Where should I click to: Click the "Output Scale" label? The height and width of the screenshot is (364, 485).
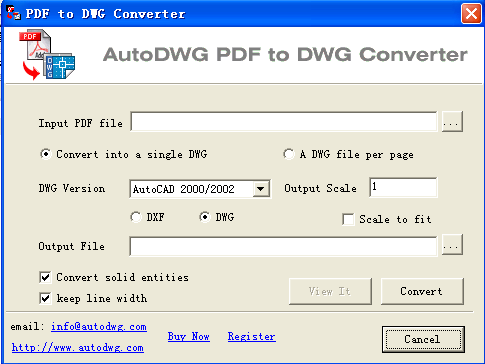click(x=320, y=188)
